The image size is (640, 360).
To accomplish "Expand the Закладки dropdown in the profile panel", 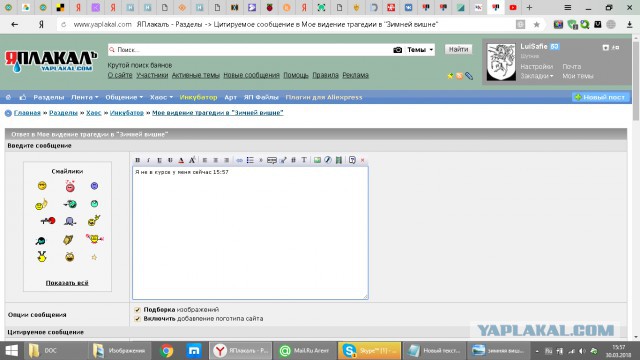I will point(537,76).
